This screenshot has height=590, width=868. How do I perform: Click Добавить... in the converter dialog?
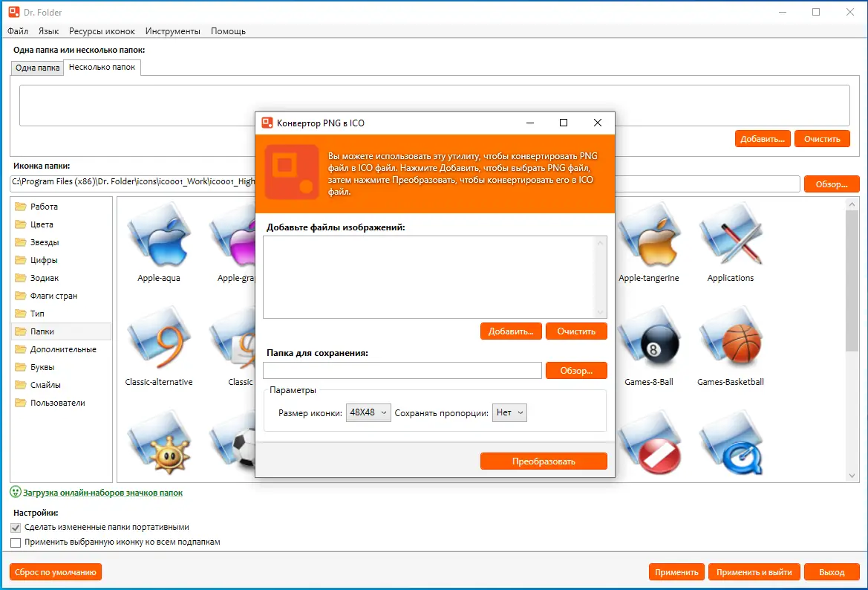[x=511, y=331]
